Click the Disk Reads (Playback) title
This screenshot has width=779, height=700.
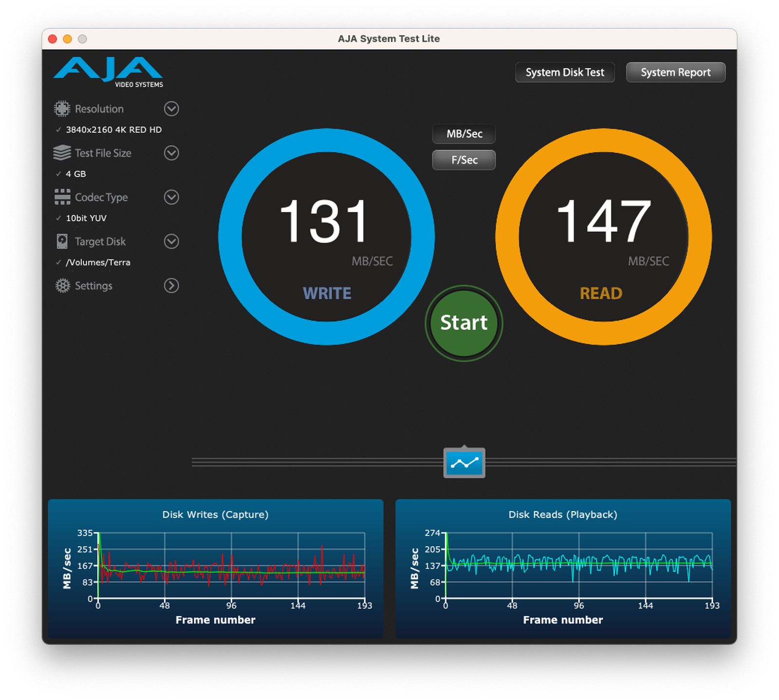[x=563, y=514]
